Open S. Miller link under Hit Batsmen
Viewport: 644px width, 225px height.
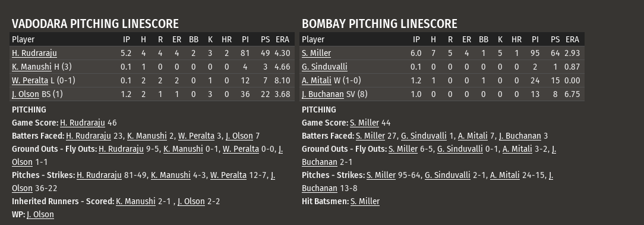point(365,201)
